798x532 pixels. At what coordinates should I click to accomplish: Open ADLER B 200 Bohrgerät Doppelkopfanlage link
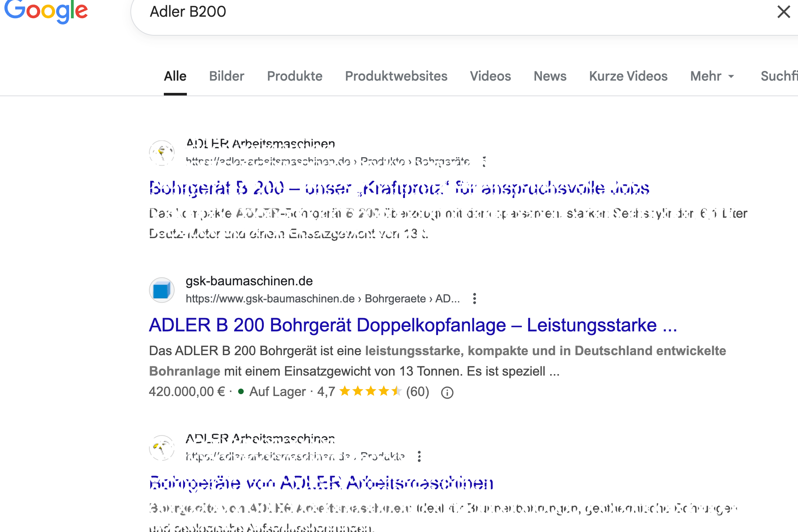coord(413,325)
